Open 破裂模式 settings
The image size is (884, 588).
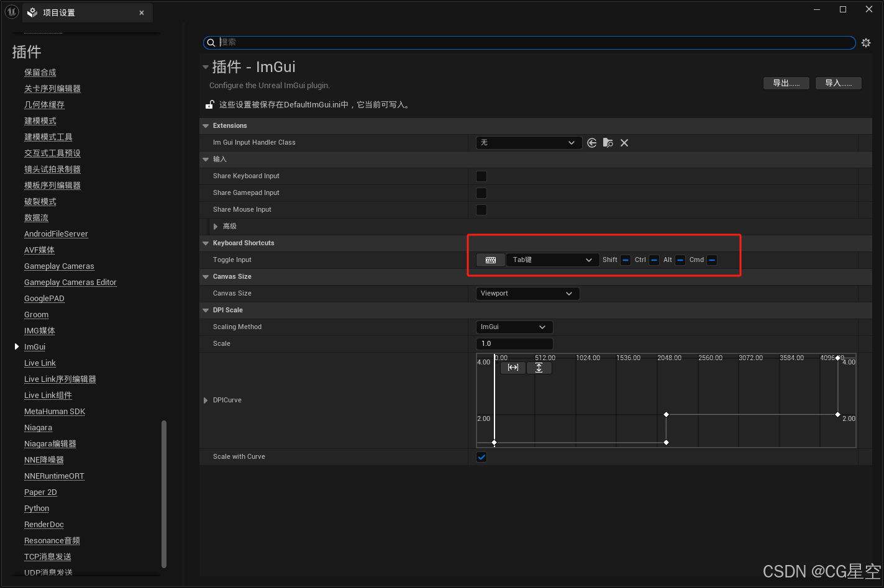coord(40,202)
